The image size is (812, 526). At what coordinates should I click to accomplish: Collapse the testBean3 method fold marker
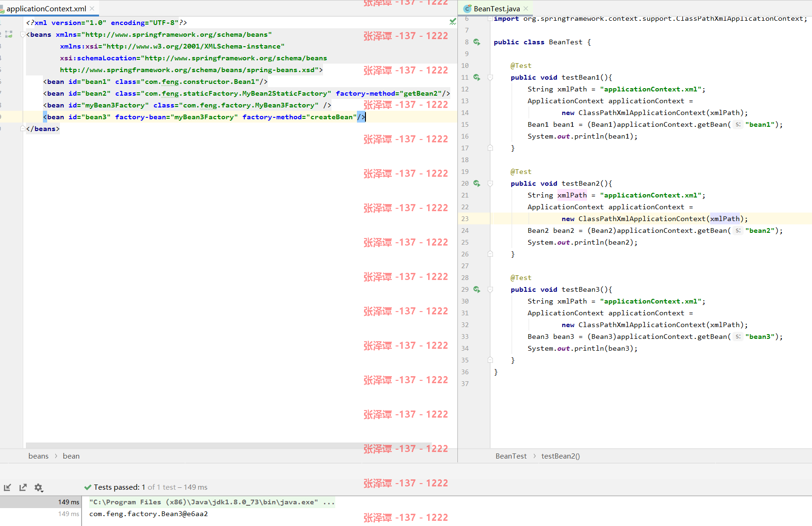490,289
